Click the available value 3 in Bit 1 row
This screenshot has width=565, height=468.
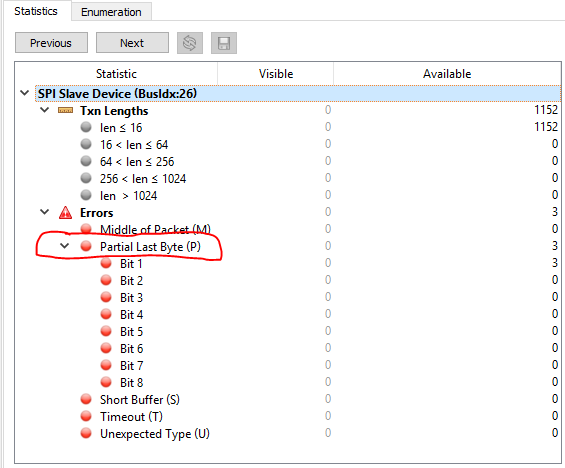pos(555,263)
